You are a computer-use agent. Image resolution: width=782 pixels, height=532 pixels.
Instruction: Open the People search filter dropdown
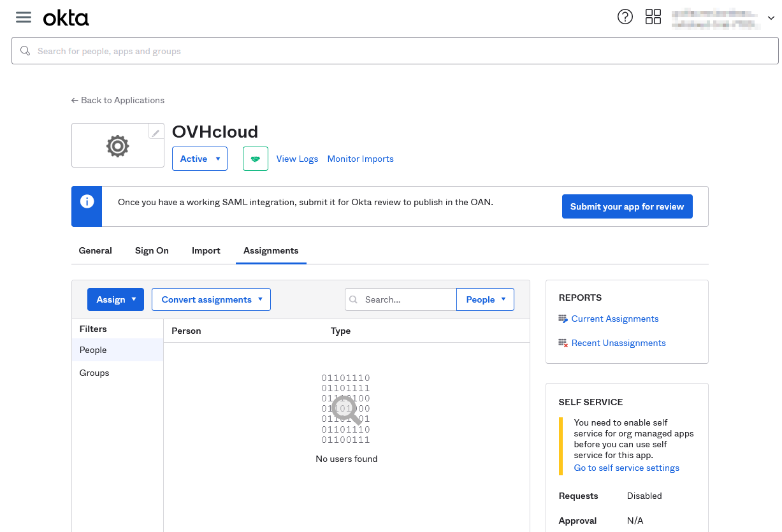485,299
